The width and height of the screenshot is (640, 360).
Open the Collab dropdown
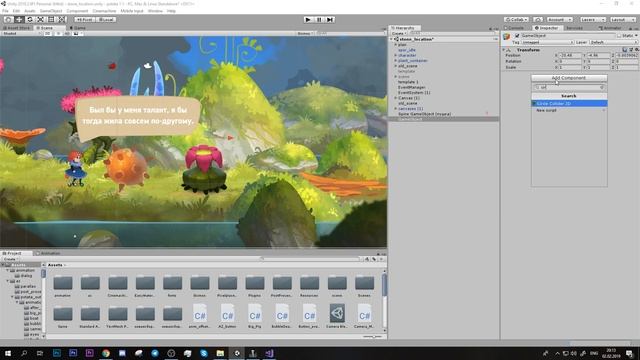516,19
